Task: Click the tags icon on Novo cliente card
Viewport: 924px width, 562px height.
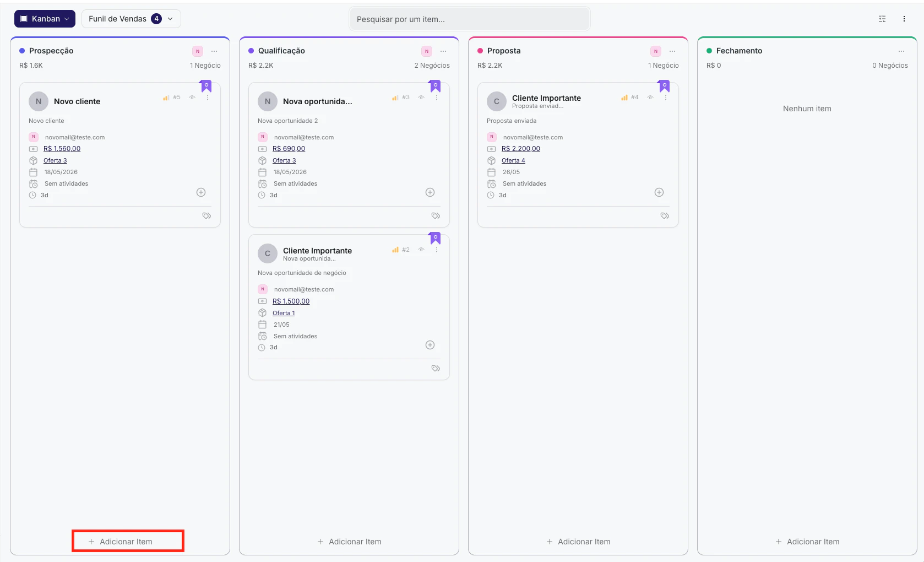Action: (206, 216)
